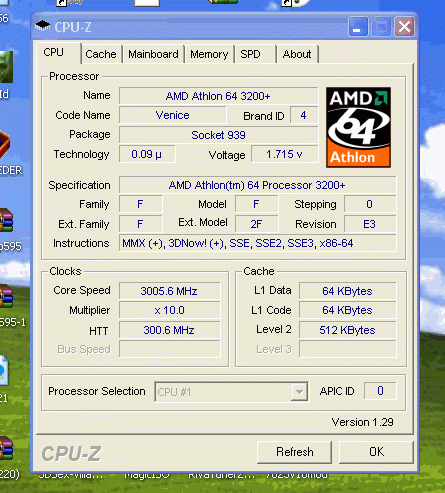The width and height of the screenshot is (445, 493).
Task: Click the Technology value 0.09 µ
Action: pos(147,154)
